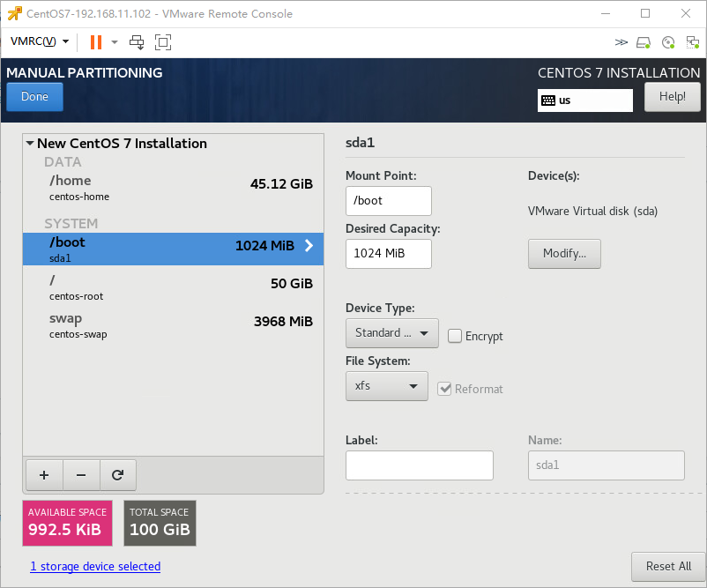Open the Modify... devices button

click(564, 253)
